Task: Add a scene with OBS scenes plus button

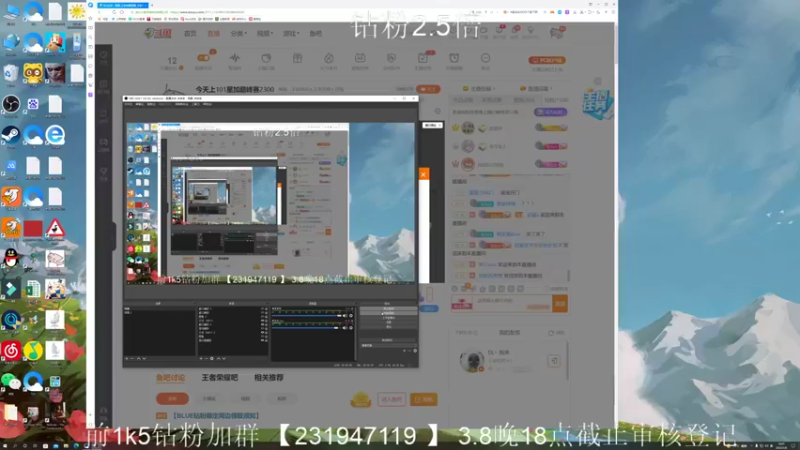Action: [127, 359]
